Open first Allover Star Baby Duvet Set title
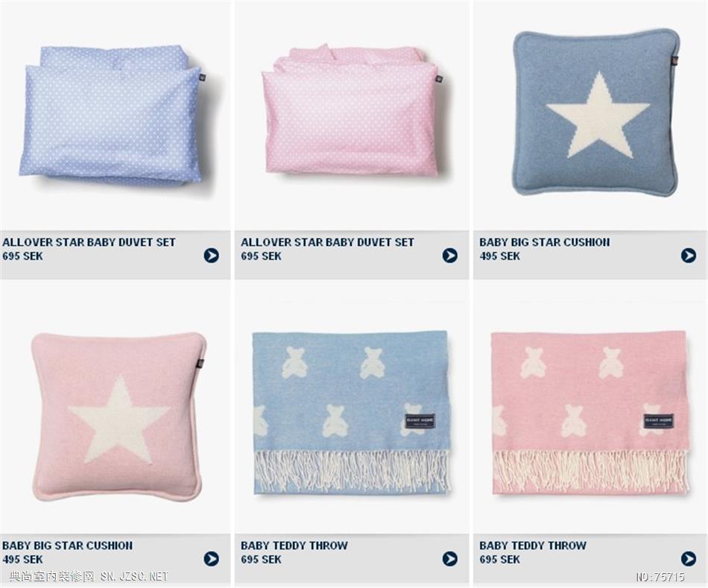 [x=89, y=242]
